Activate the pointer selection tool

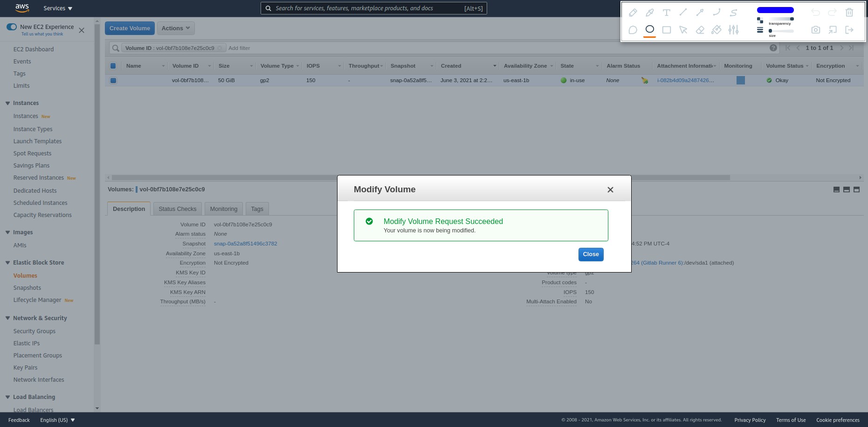tap(683, 30)
